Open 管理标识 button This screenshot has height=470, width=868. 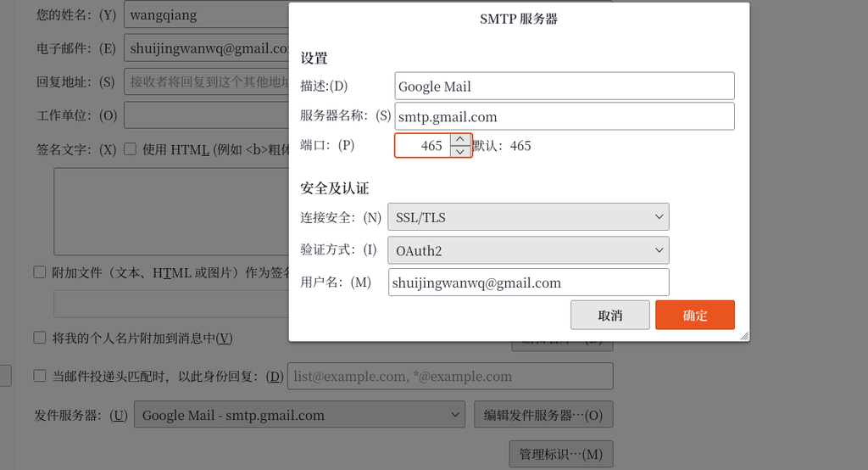tap(561, 454)
